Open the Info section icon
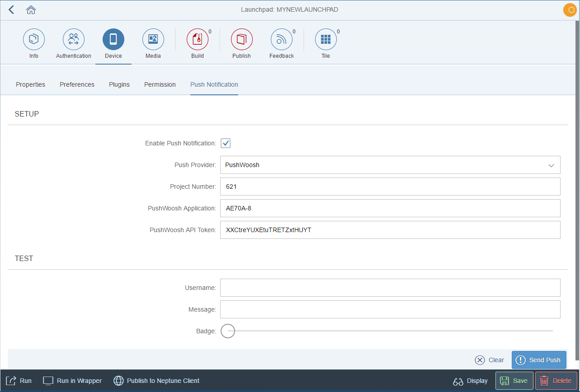580x392 pixels. [34, 39]
